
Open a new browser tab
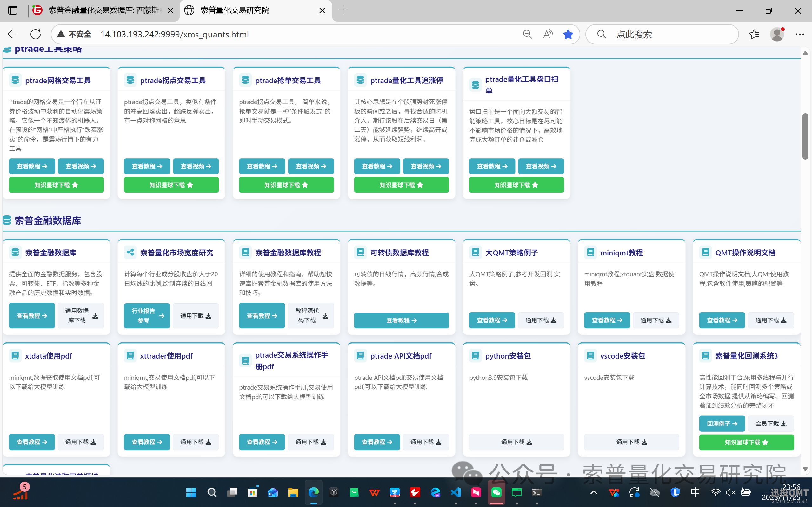(x=343, y=10)
